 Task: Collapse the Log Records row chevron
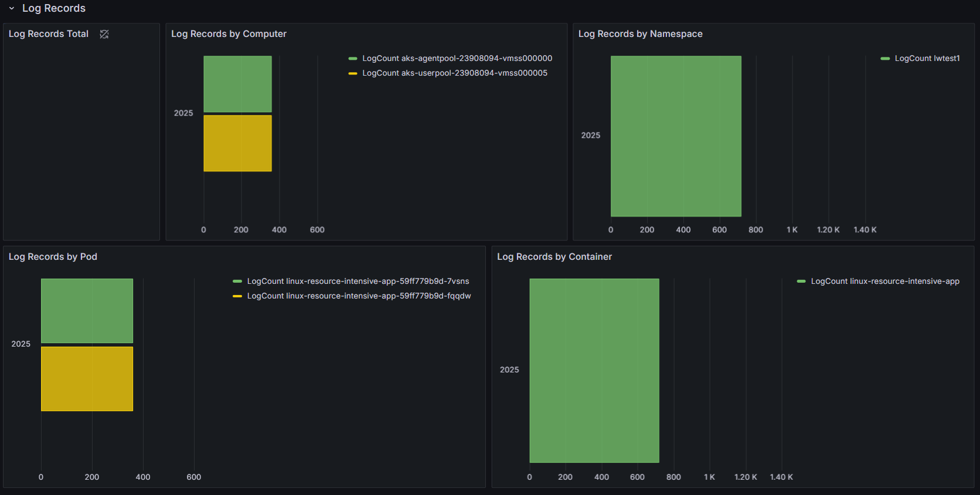click(x=12, y=8)
